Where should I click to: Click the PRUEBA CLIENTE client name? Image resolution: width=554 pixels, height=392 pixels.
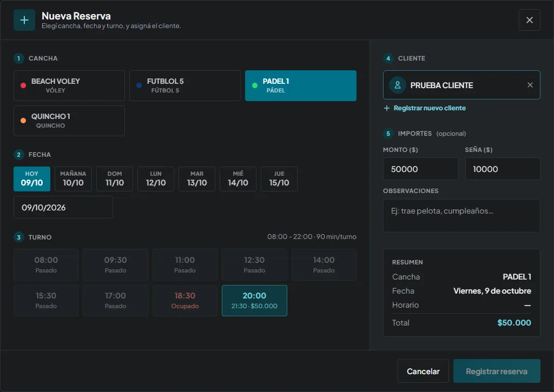[x=441, y=85]
